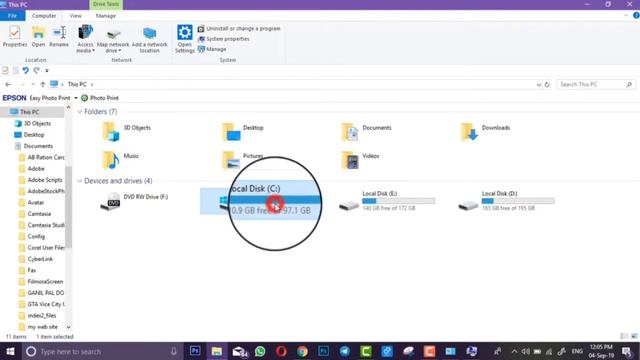Screen dimensions: 640x360
Task: Open the Windows Start menu
Action: (10, 351)
